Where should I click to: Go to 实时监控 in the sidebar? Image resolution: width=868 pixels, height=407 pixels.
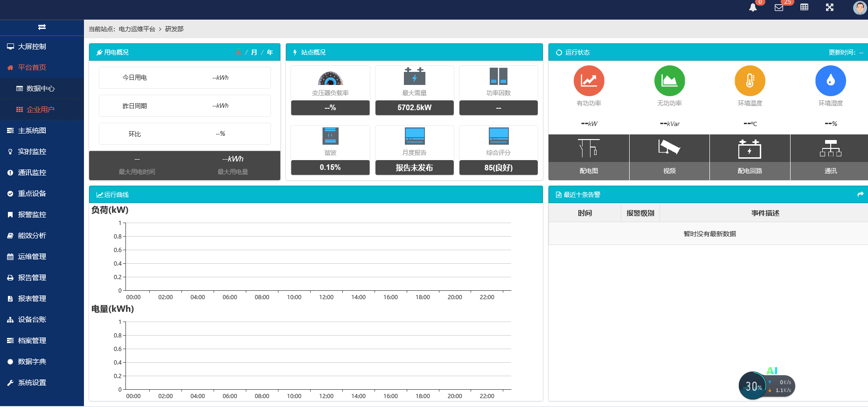coord(32,151)
